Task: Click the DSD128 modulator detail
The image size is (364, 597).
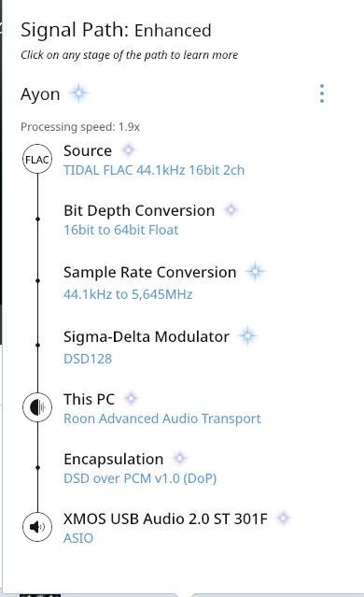Action: pyautogui.click(x=88, y=359)
